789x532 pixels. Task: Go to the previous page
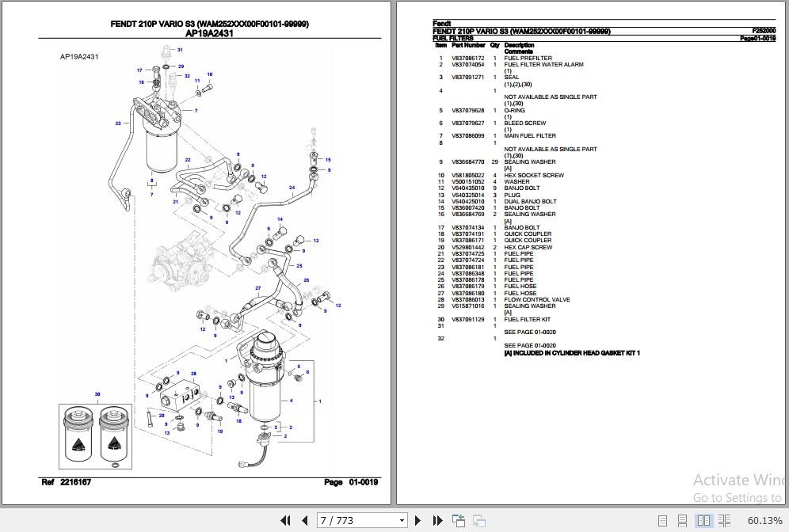tap(304, 520)
